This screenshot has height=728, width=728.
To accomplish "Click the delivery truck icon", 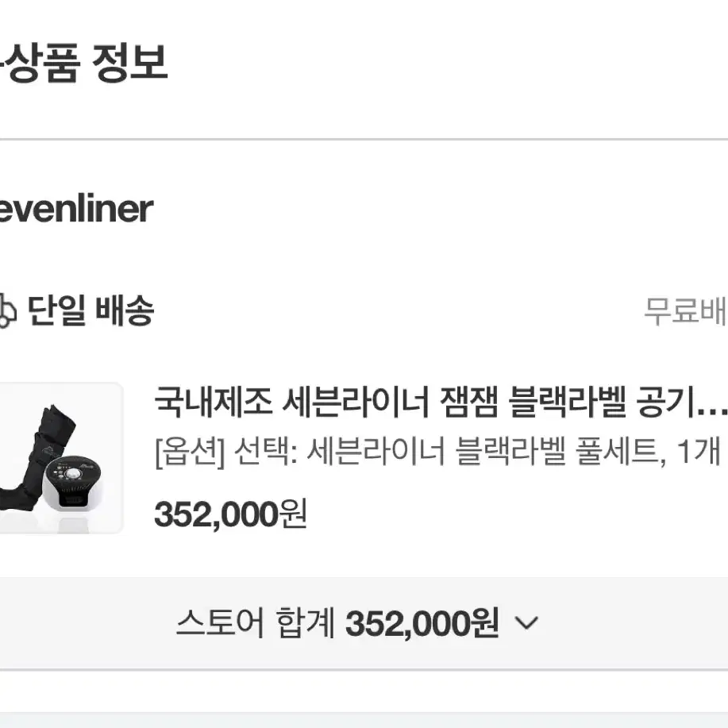I will click(7, 310).
